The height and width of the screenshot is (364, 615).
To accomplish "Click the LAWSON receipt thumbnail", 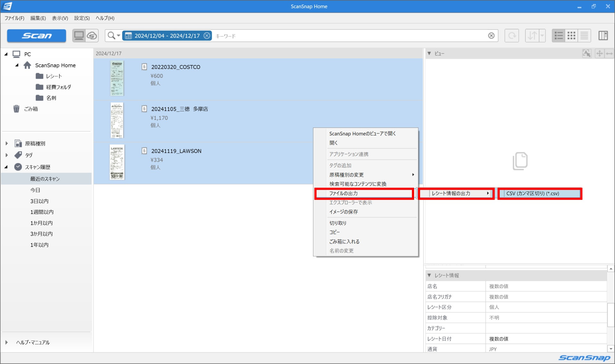I will pos(117,162).
